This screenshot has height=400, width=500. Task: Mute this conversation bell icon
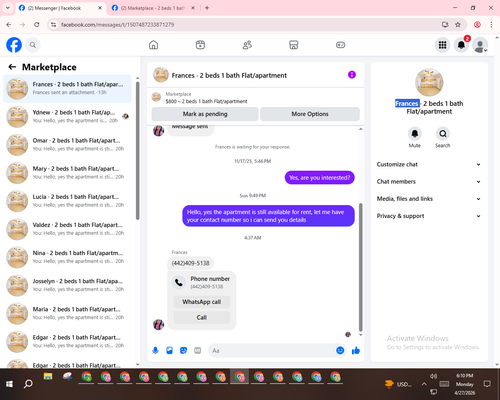click(415, 134)
